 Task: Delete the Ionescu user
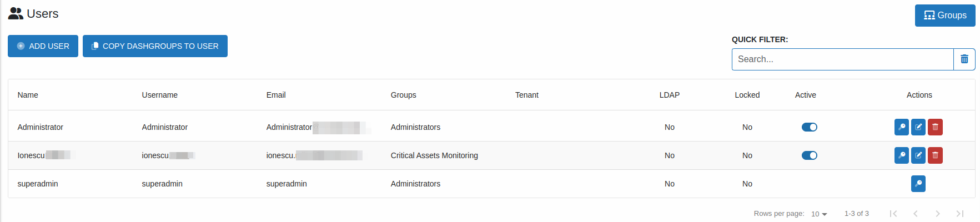click(935, 155)
